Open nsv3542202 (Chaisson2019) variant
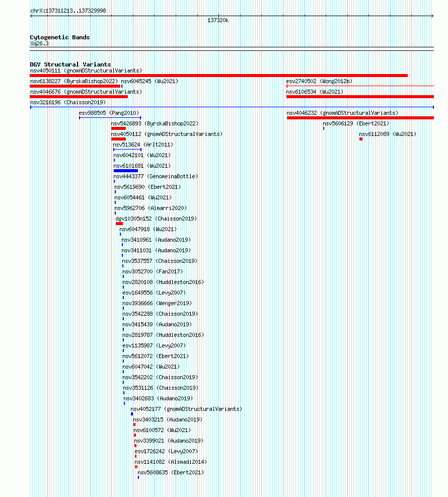Screen dimensions: 448x497 pos(160,377)
